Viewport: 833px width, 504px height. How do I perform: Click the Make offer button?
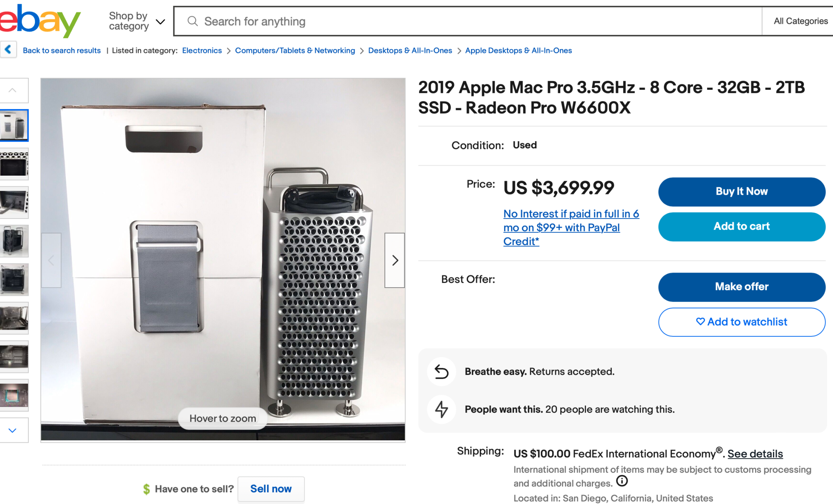point(741,287)
